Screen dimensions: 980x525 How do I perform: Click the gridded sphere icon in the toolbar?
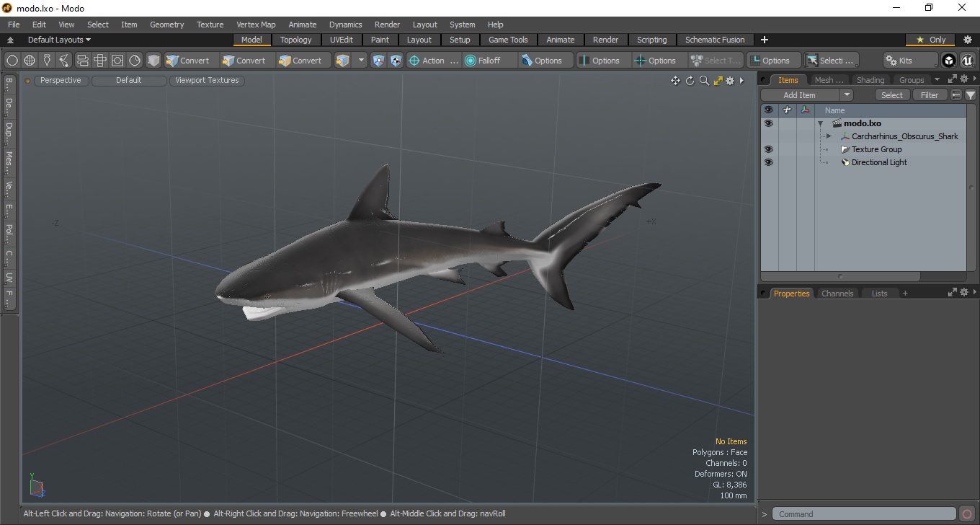pos(30,61)
